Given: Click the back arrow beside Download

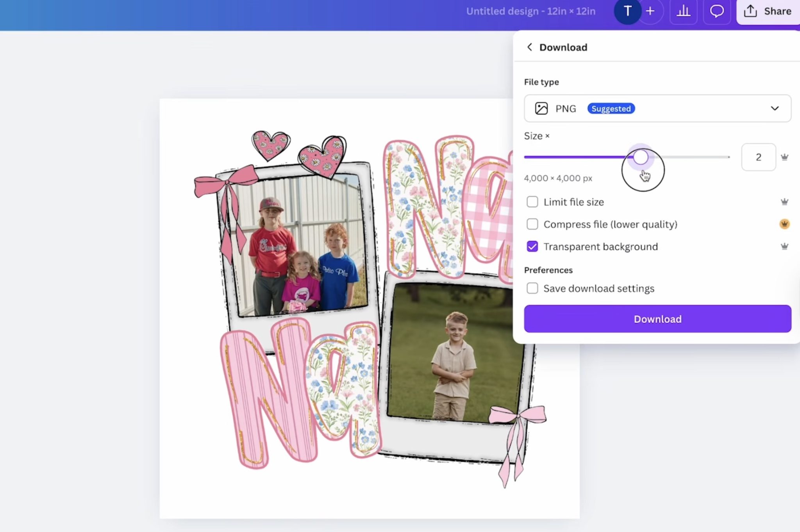Looking at the screenshot, I should pyautogui.click(x=529, y=47).
